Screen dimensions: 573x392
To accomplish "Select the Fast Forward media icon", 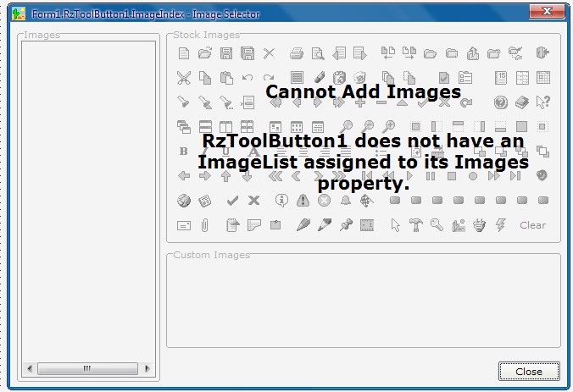I will click(x=493, y=176).
